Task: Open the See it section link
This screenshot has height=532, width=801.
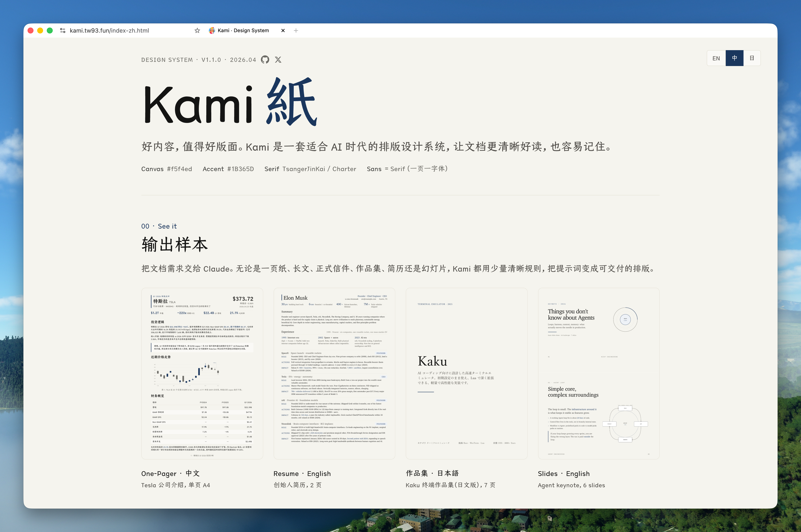Action: [167, 226]
